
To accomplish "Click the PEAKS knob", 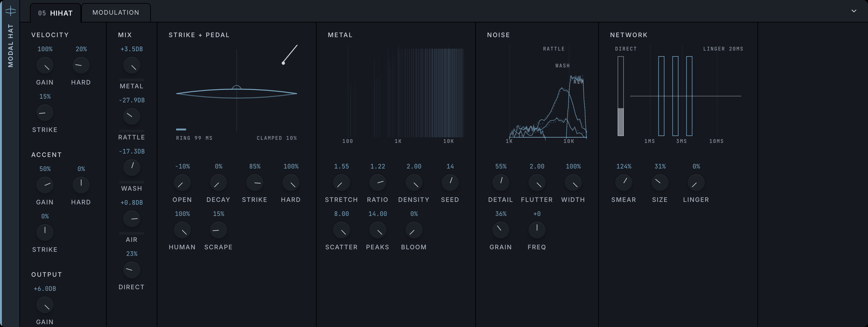I will pyautogui.click(x=378, y=230).
